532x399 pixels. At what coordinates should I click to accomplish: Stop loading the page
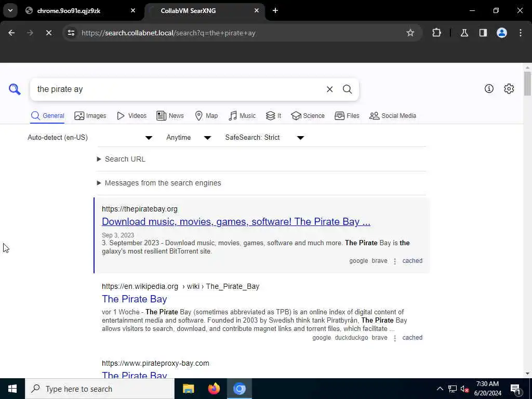point(48,33)
